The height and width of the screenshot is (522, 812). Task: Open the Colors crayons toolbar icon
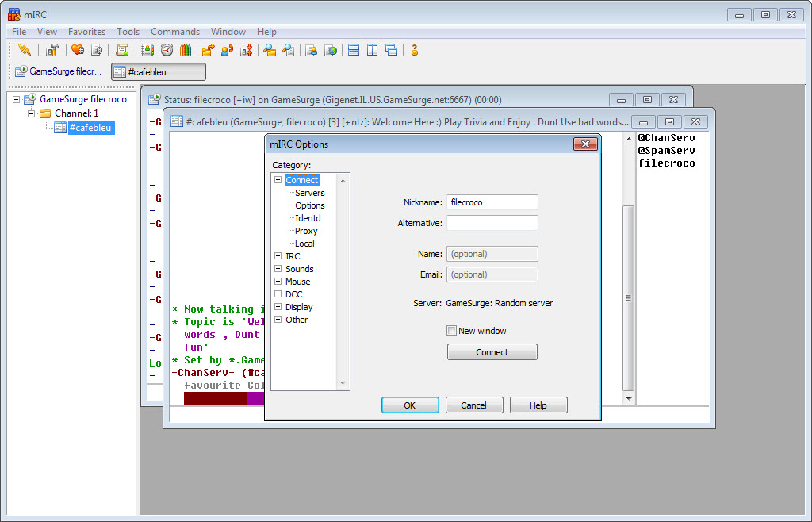186,50
